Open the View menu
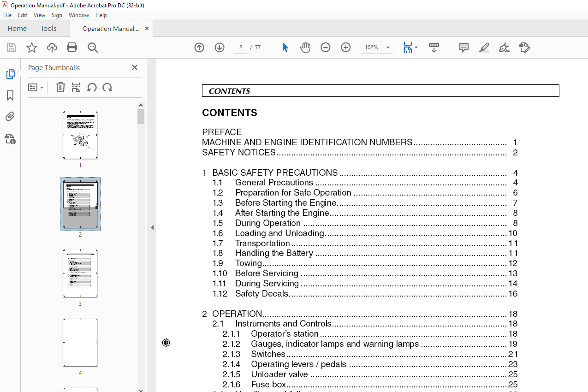 40,15
